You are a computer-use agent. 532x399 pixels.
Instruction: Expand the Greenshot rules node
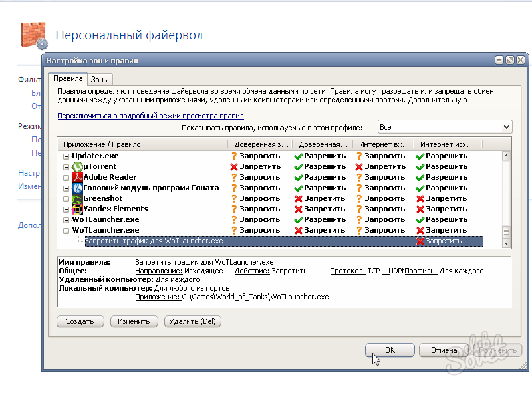point(66,198)
